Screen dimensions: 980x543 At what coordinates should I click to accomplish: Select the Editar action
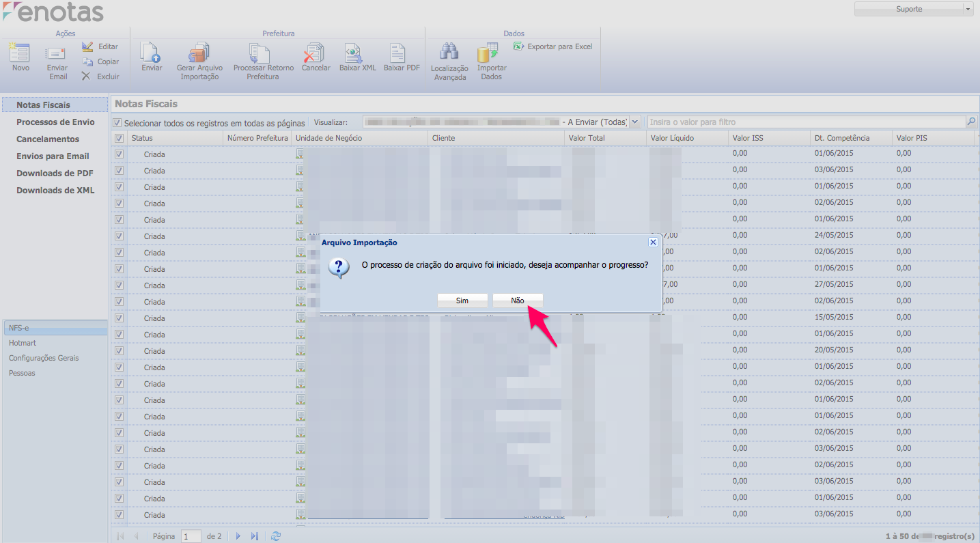100,46
